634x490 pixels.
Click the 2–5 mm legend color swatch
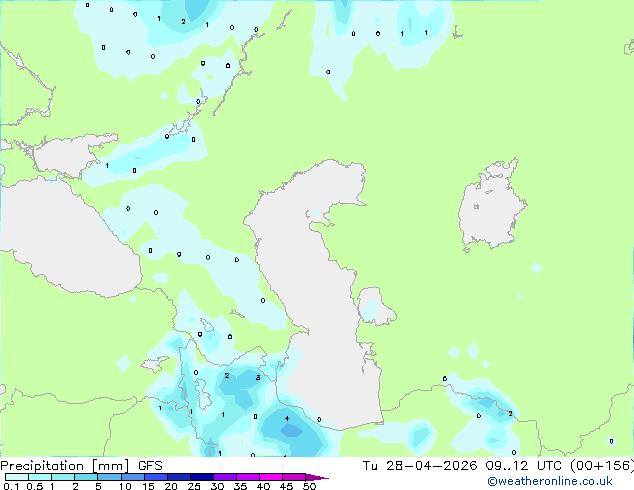86,477
